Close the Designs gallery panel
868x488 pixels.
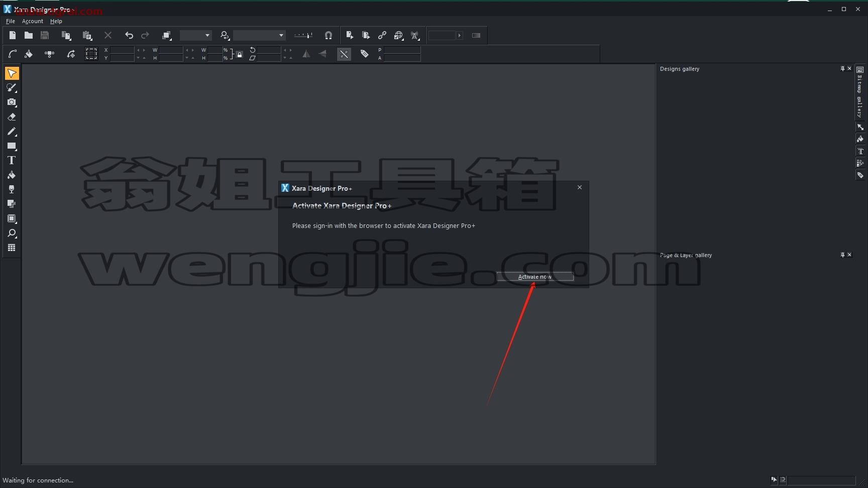849,69
